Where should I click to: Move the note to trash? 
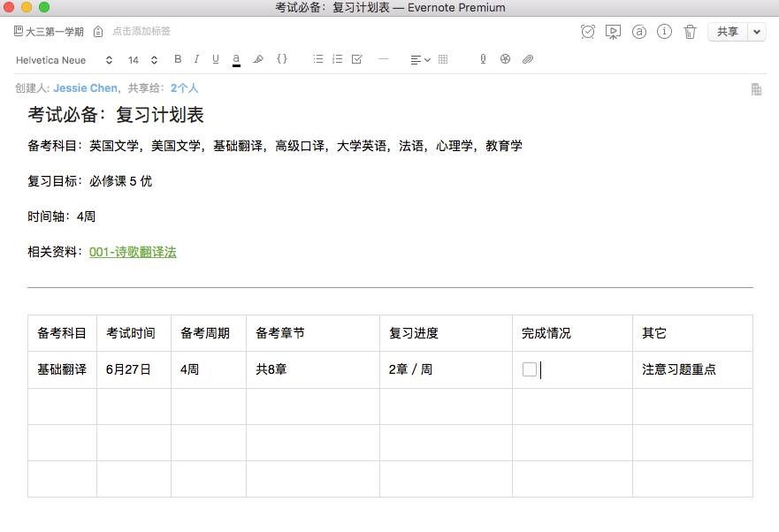coord(690,32)
